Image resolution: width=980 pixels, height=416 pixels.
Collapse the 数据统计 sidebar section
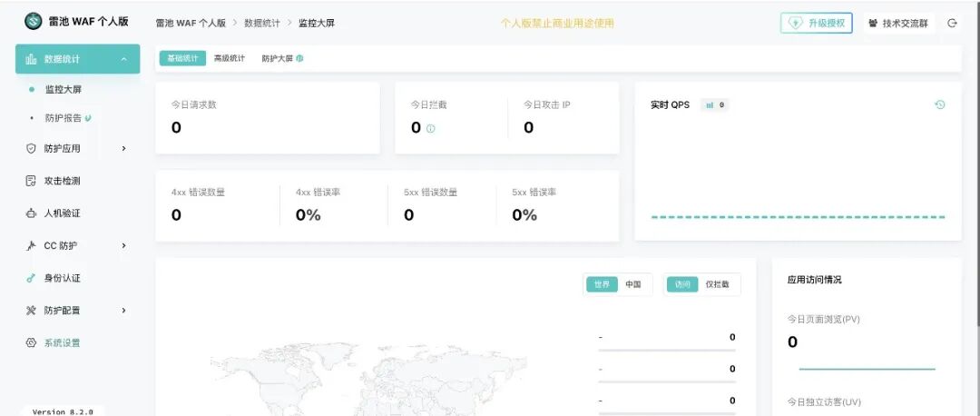click(123, 59)
